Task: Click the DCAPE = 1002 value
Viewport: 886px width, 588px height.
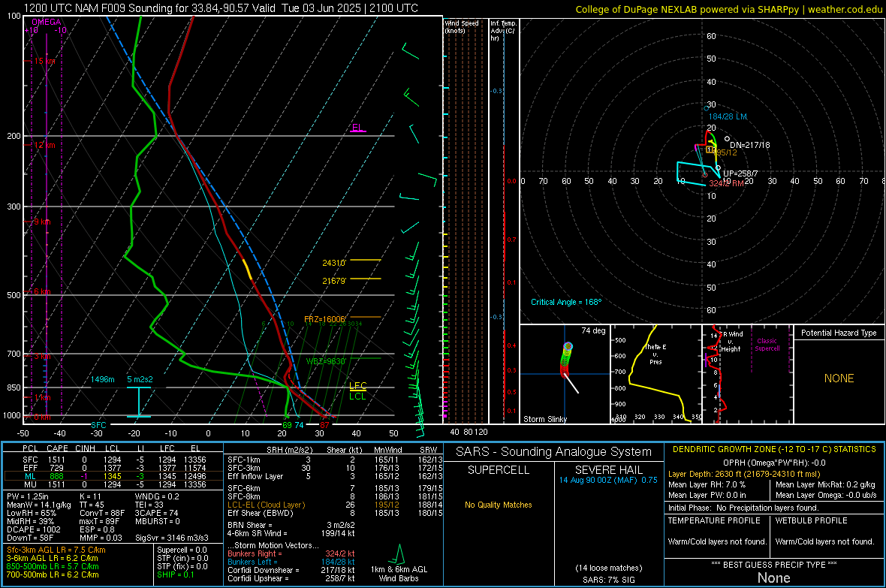Action: click(33, 529)
